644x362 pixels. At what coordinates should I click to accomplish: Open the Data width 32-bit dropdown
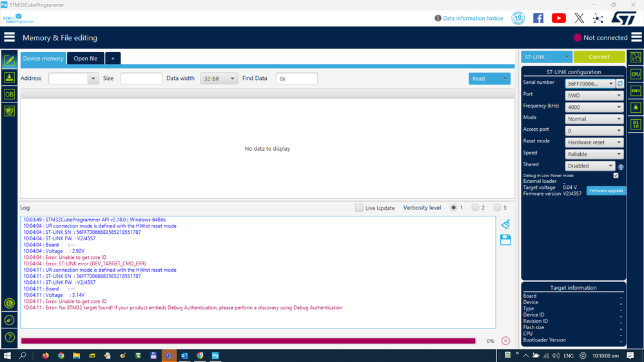tap(219, 79)
